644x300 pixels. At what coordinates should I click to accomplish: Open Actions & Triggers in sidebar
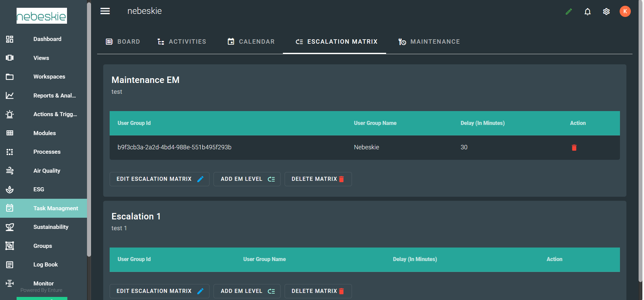click(x=55, y=114)
